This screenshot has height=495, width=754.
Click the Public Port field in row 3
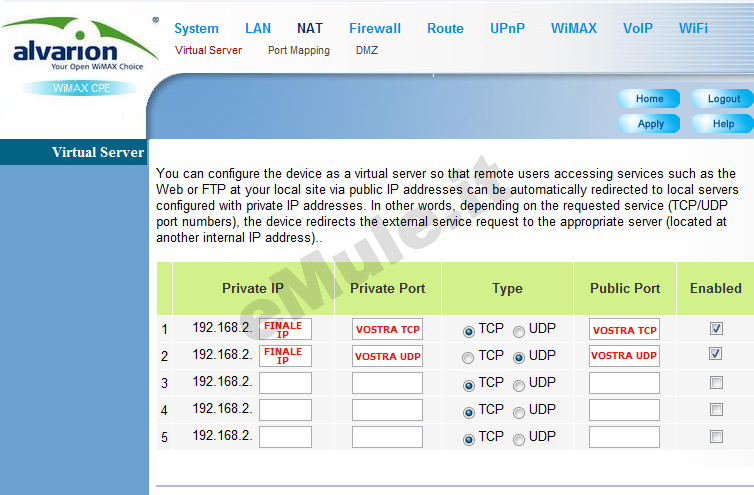pyautogui.click(x=624, y=383)
